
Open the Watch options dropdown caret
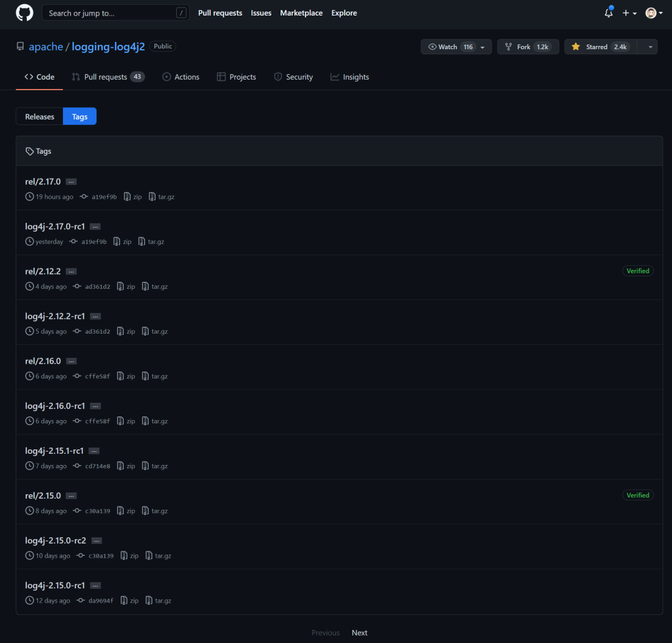pyautogui.click(x=482, y=46)
